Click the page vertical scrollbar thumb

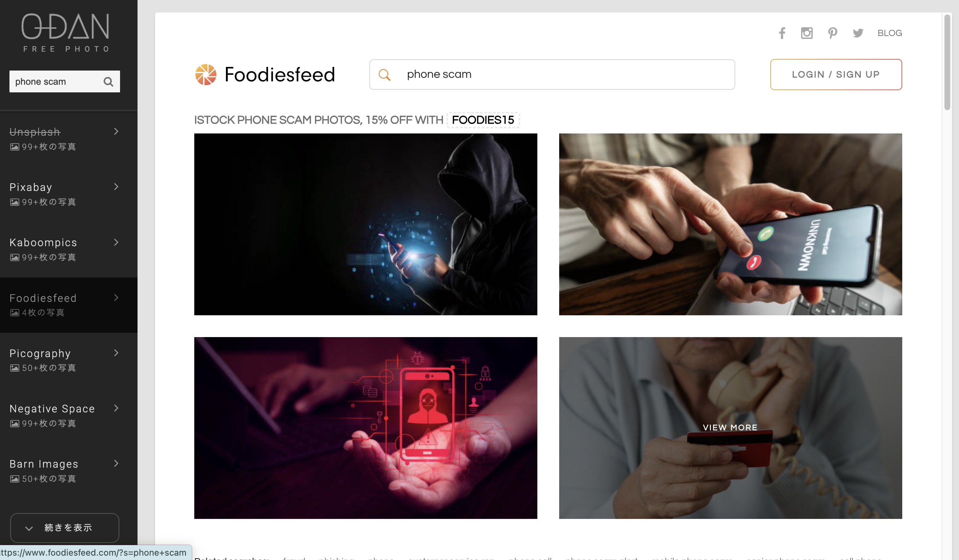point(947,63)
